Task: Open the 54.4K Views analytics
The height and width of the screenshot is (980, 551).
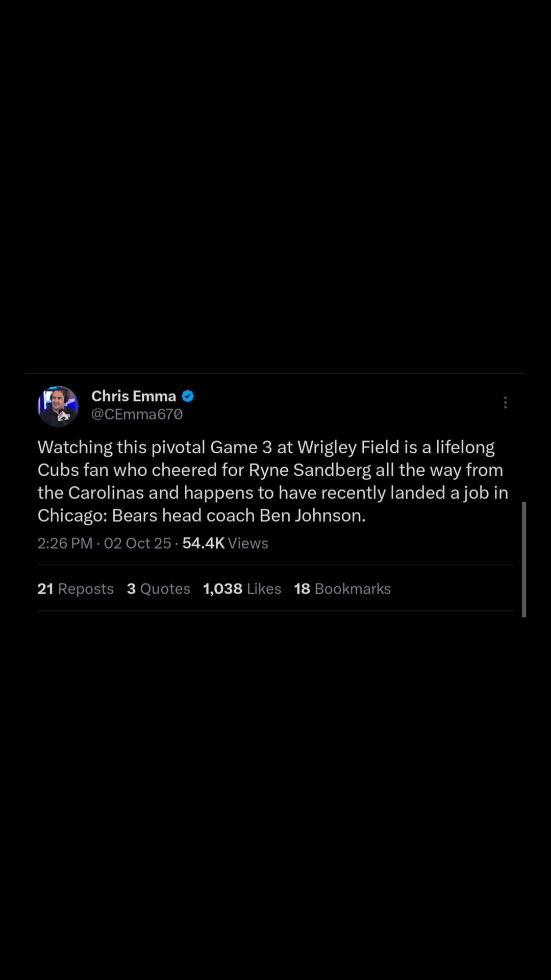Action: [x=225, y=543]
